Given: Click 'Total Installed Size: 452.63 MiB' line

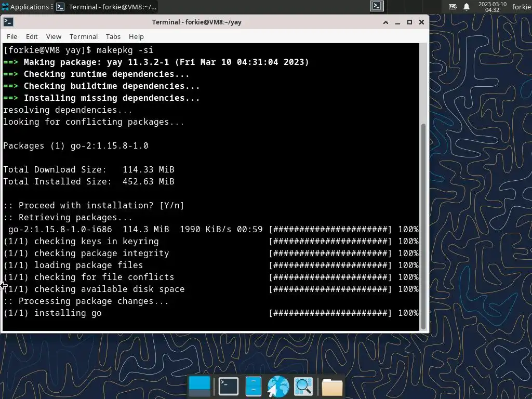Looking at the screenshot, I should coord(88,181).
